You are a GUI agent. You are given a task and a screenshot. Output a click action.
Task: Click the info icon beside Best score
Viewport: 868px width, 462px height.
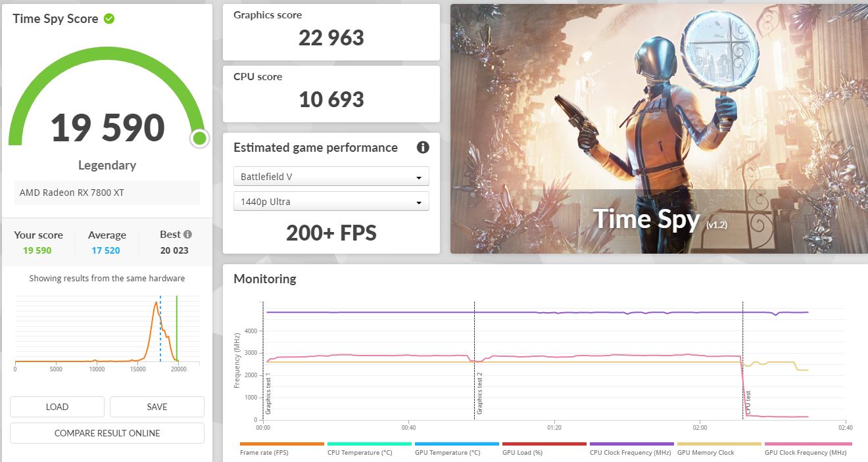click(187, 234)
